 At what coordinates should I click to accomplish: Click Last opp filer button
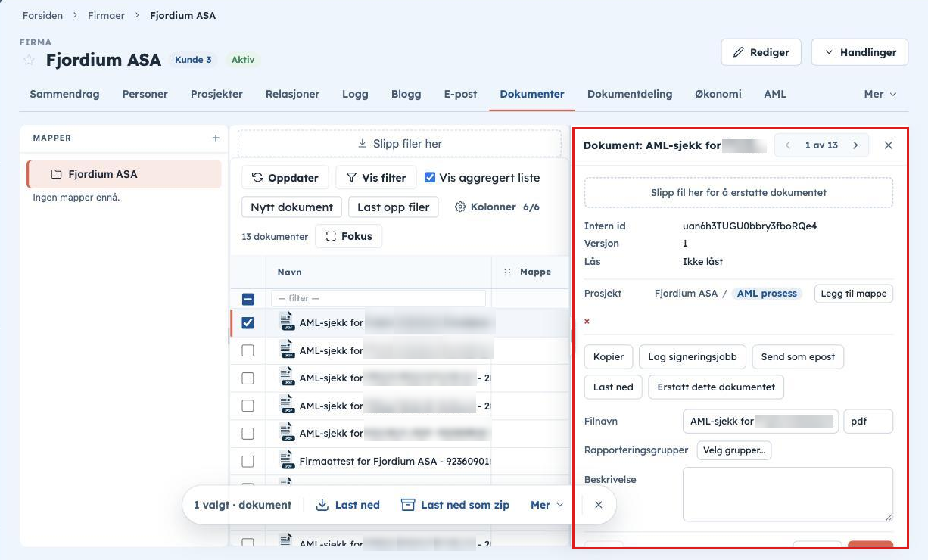(394, 207)
